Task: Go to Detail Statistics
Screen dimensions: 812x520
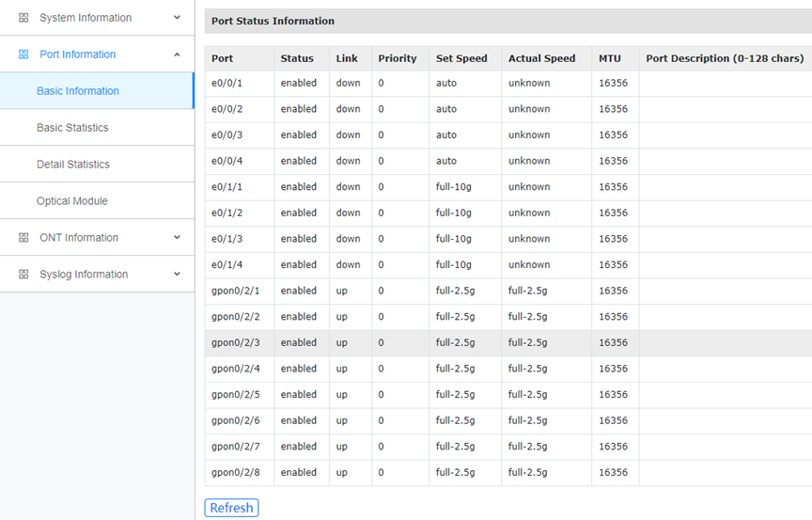Action: tap(73, 165)
